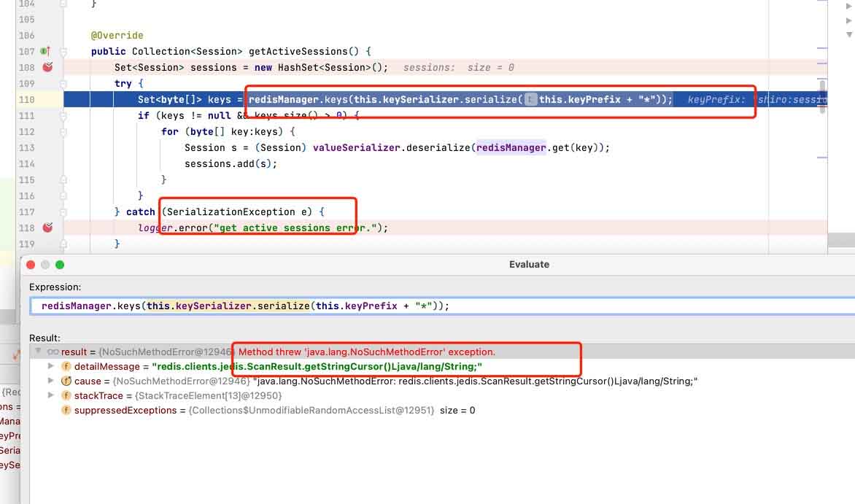This screenshot has height=504, width=855.
Task: Click the editor vertical scrollbar
Action: [822, 97]
